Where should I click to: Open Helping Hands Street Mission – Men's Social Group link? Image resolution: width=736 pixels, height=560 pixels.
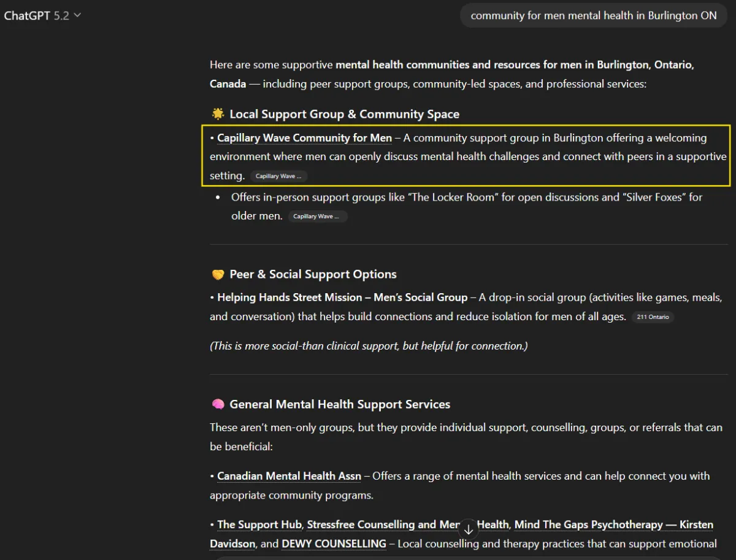[x=342, y=297]
